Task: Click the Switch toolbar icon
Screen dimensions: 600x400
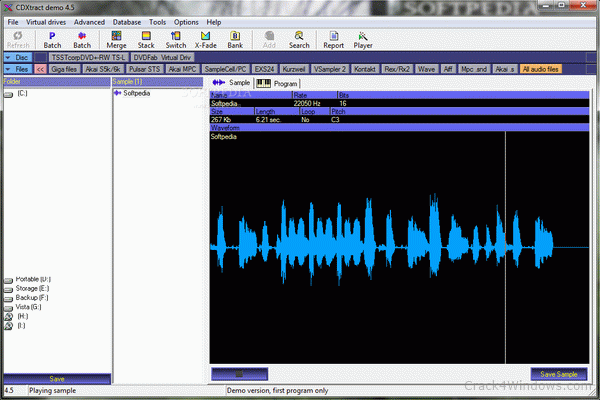Action: (x=176, y=40)
